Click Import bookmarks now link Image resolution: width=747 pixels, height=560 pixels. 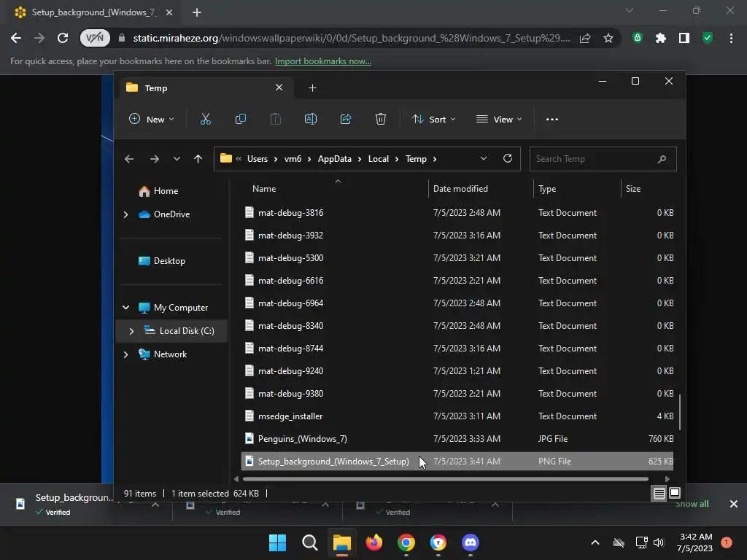coord(323,61)
